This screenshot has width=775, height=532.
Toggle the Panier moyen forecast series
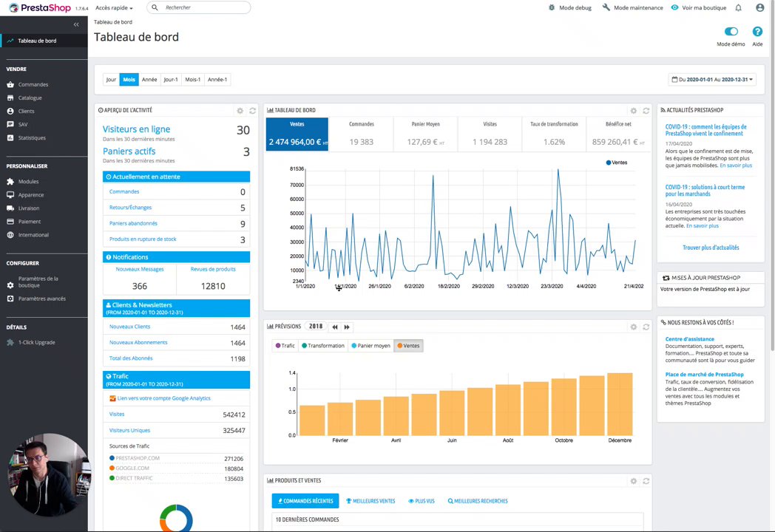pos(370,346)
